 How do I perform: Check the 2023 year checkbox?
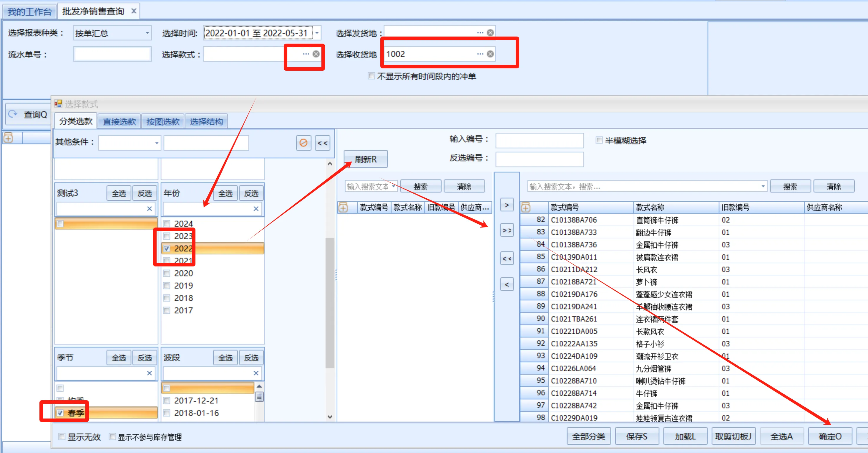167,236
